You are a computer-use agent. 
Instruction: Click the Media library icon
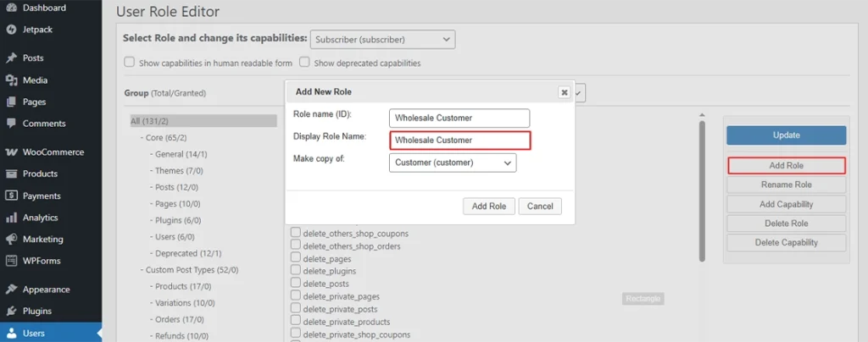click(11, 80)
